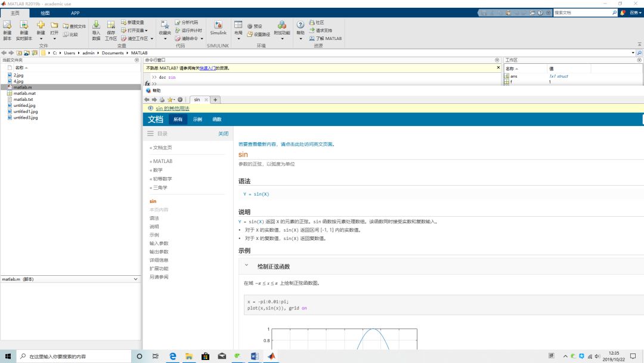Click the folder-up icon in the address bar
The image size is (644, 363).
(x=19, y=53)
